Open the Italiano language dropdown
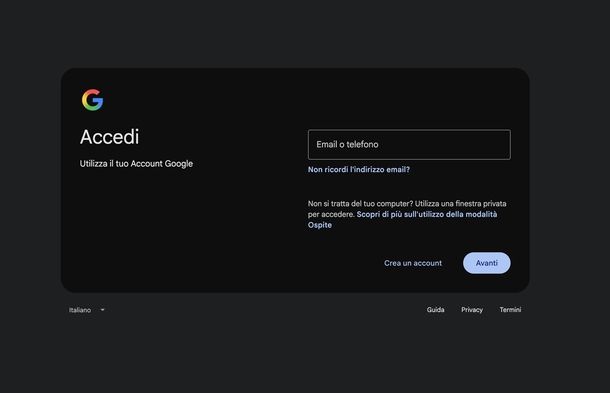The height and width of the screenshot is (393, 610). 87,310
